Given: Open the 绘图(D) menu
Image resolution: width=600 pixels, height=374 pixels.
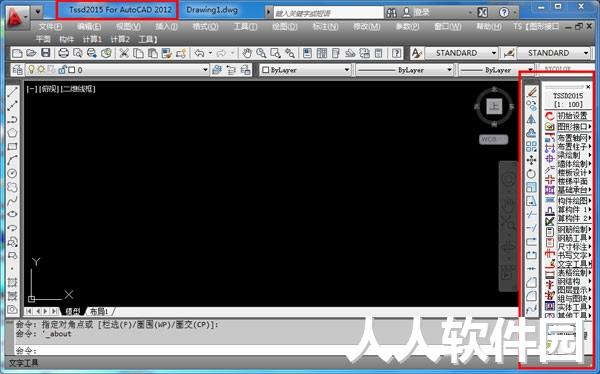Looking at the screenshot, I should pyautogui.click(x=284, y=26).
